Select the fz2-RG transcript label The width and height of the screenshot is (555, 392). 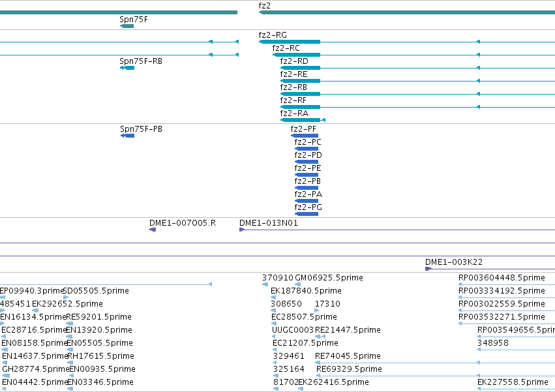tap(273, 35)
